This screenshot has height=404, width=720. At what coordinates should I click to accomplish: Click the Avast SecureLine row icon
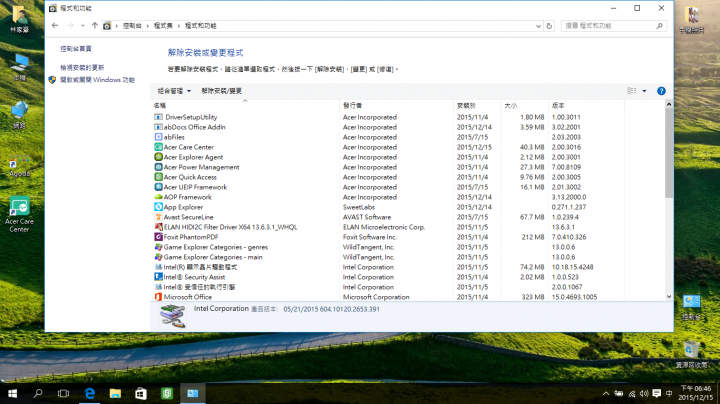click(158, 217)
